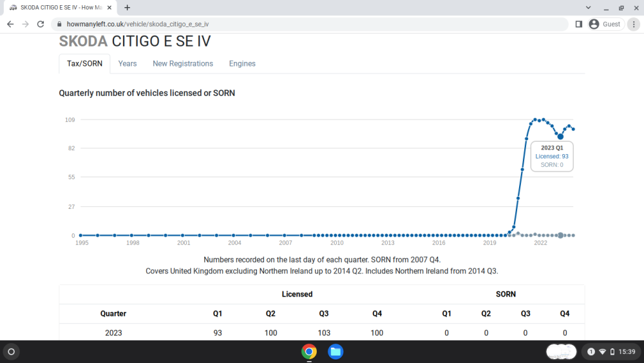Open the Files app from shelf
Viewport: 644px width, 363px height.
pos(336,352)
